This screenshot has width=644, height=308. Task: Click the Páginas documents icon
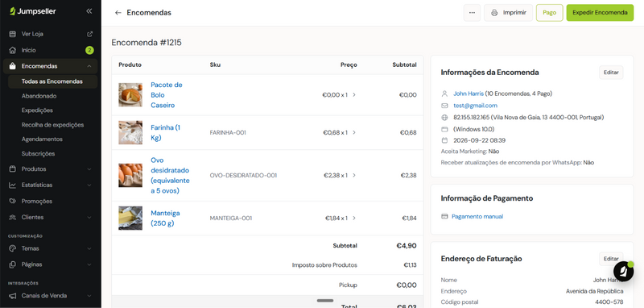tap(13, 264)
